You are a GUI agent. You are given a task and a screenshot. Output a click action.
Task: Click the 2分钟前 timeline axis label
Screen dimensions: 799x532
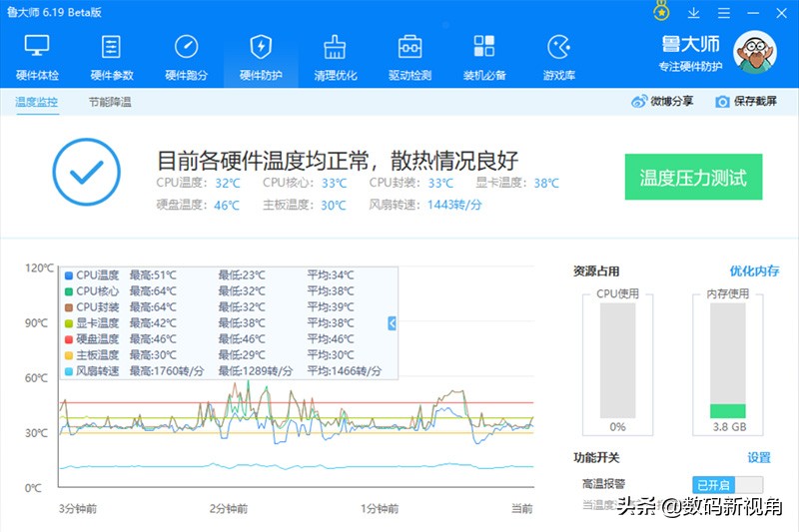click(x=229, y=509)
